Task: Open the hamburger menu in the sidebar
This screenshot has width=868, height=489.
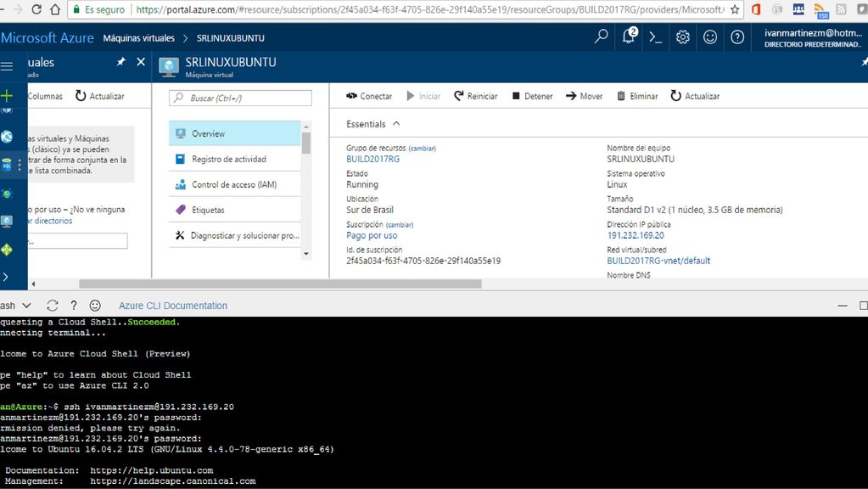Action: [x=7, y=66]
